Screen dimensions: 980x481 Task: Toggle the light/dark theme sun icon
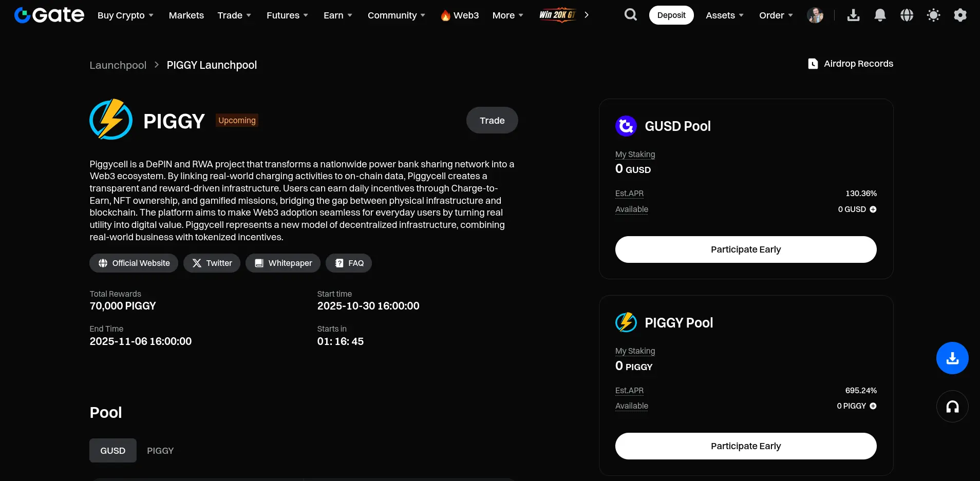[x=934, y=15]
